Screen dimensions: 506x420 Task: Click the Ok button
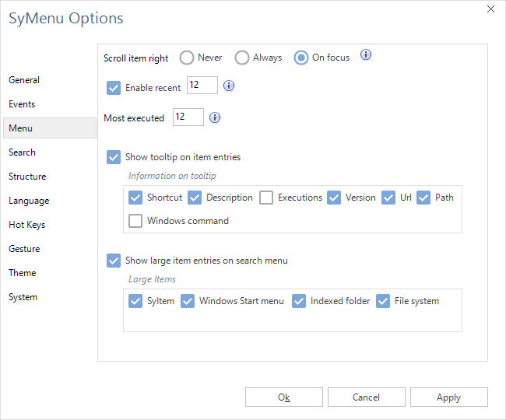coord(284,397)
